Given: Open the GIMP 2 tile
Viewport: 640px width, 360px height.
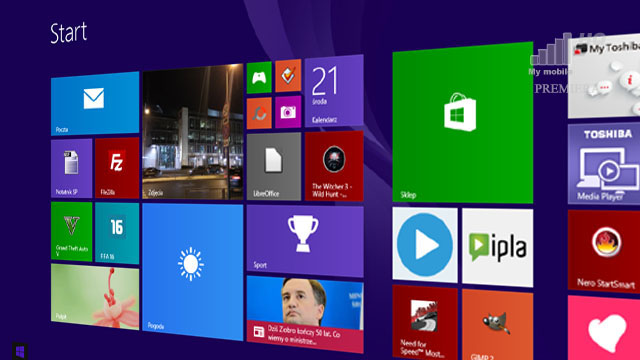Looking at the screenshot, I should click(498, 324).
